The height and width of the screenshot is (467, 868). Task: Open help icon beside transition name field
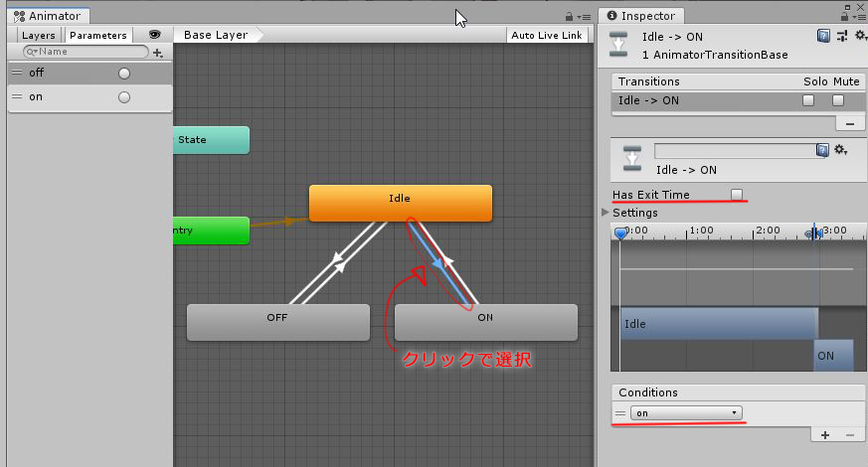click(x=822, y=150)
